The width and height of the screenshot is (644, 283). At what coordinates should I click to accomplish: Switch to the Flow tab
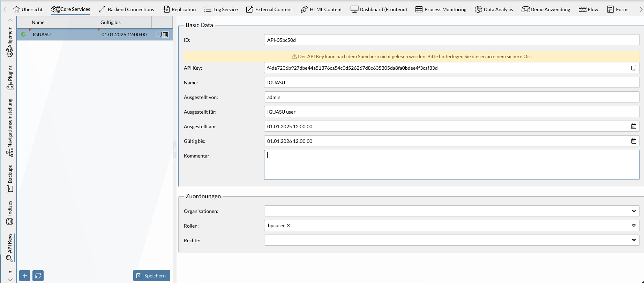[589, 9]
